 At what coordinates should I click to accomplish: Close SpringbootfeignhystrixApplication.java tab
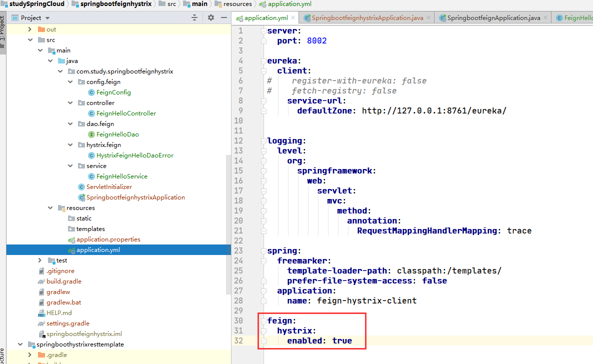(x=428, y=18)
